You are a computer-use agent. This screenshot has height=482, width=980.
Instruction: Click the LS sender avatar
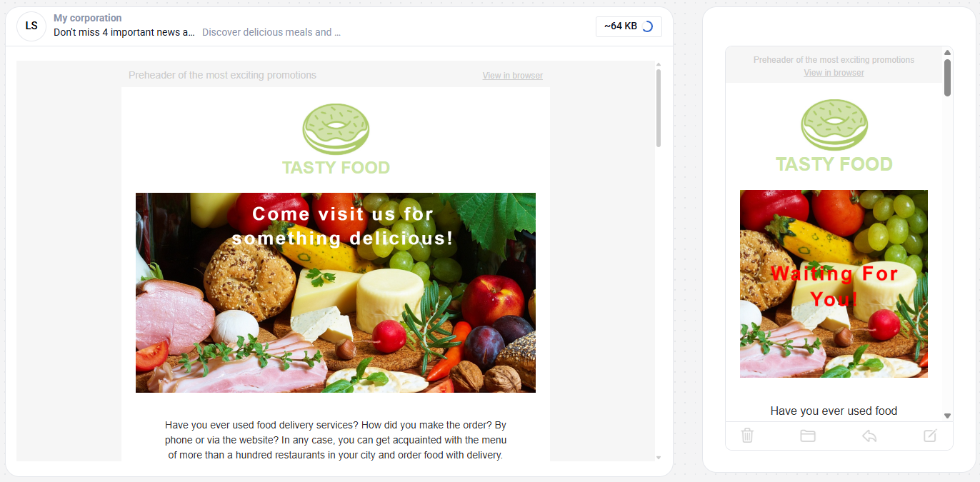tap(31, 26)
